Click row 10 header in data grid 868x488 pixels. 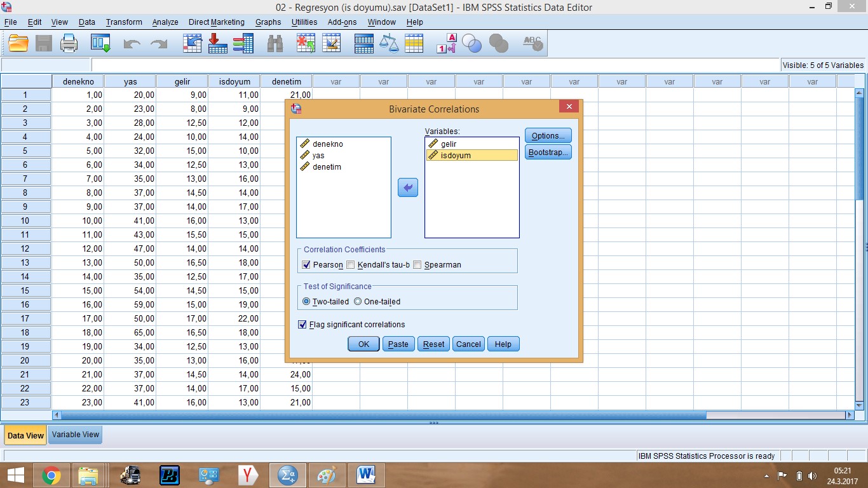pos(25,220)
